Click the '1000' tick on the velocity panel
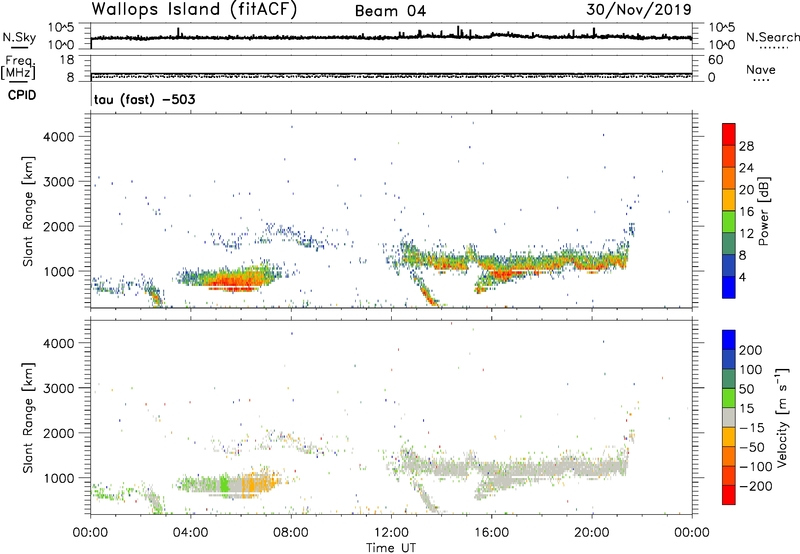Screen dimensions: 800x554 (59, 478)
